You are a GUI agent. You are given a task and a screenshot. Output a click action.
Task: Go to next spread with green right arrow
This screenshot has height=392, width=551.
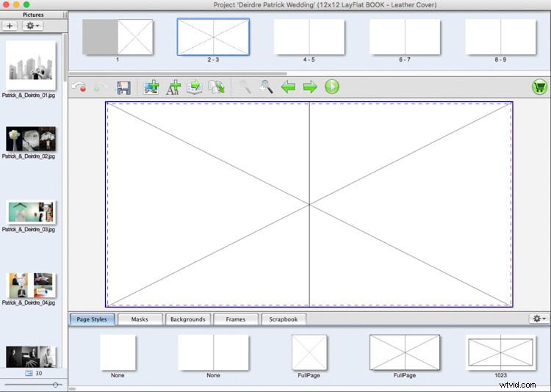tap(310, 87)
